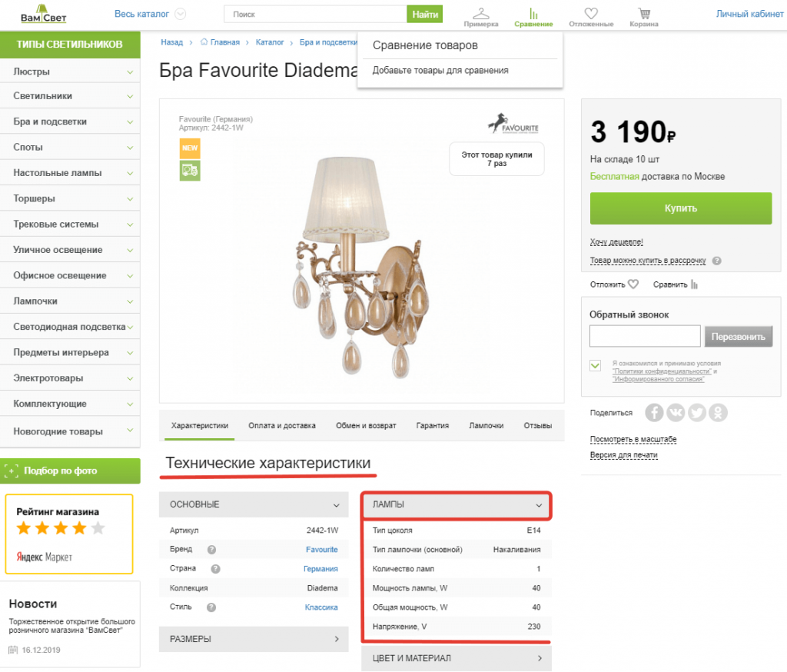The height and width of the screenshot is (672, 787).
Task: Open the Примерка hanger icon
Action: (481, 14)
